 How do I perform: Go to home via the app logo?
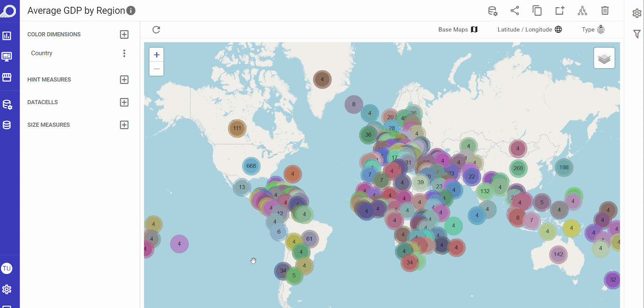(x=8, y=10)
